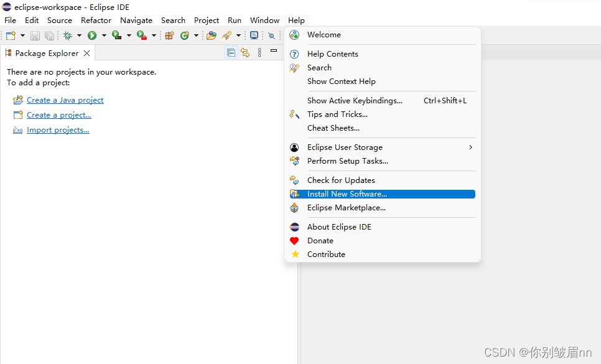Image resolution: width=601 pixels, height=364 pixels.
Task: Click the Save toolbar icon
Action: [35, 35]
